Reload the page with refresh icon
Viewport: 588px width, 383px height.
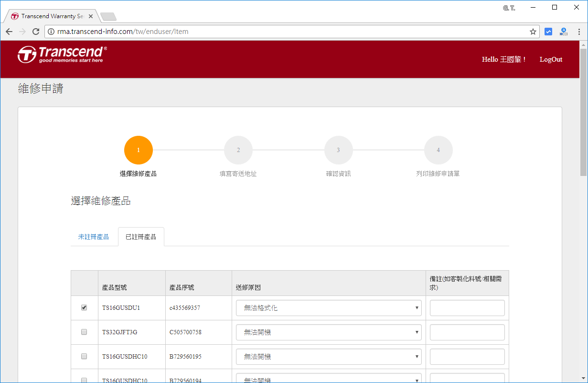[35, 32]
